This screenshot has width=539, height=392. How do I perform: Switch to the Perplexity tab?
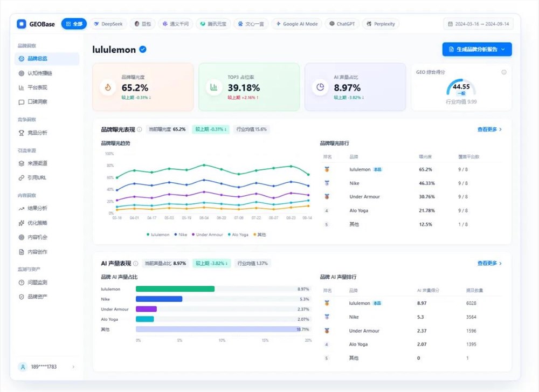(381, 24)
